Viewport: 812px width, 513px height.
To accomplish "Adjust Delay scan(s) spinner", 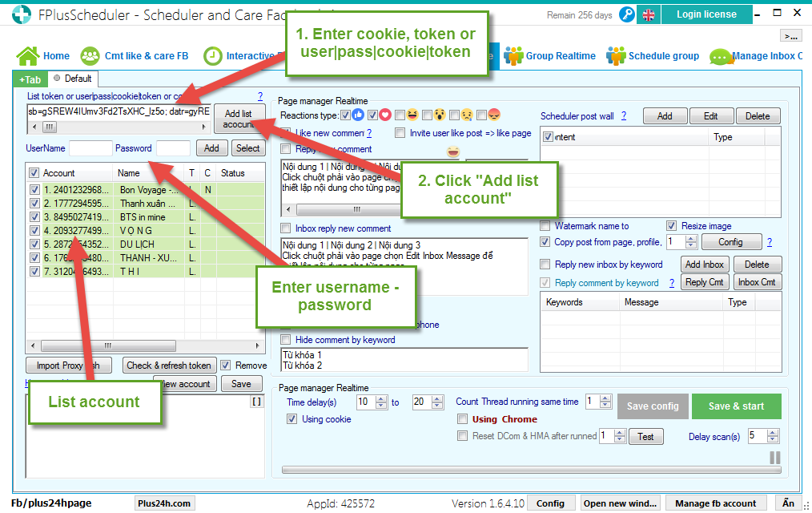I will point(773,436).
